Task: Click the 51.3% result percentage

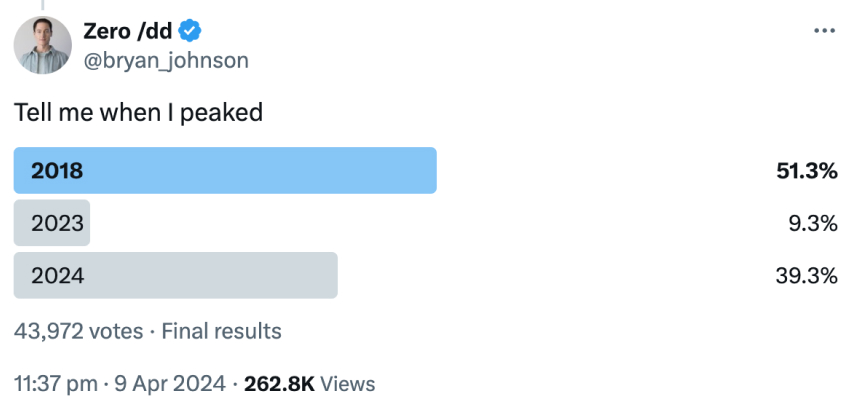Action: [806, 171]
